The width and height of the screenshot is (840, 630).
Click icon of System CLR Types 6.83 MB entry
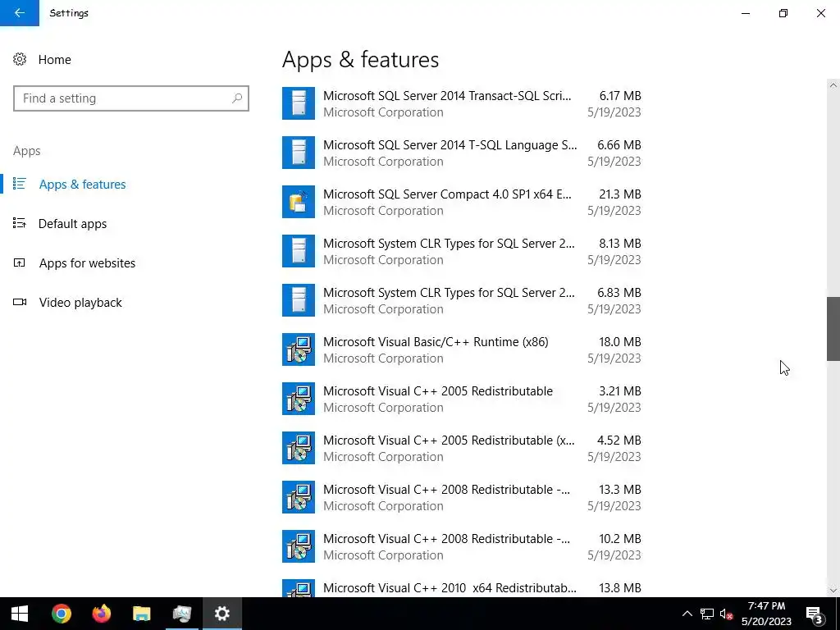pyautogui.click(x=299, y=300)
